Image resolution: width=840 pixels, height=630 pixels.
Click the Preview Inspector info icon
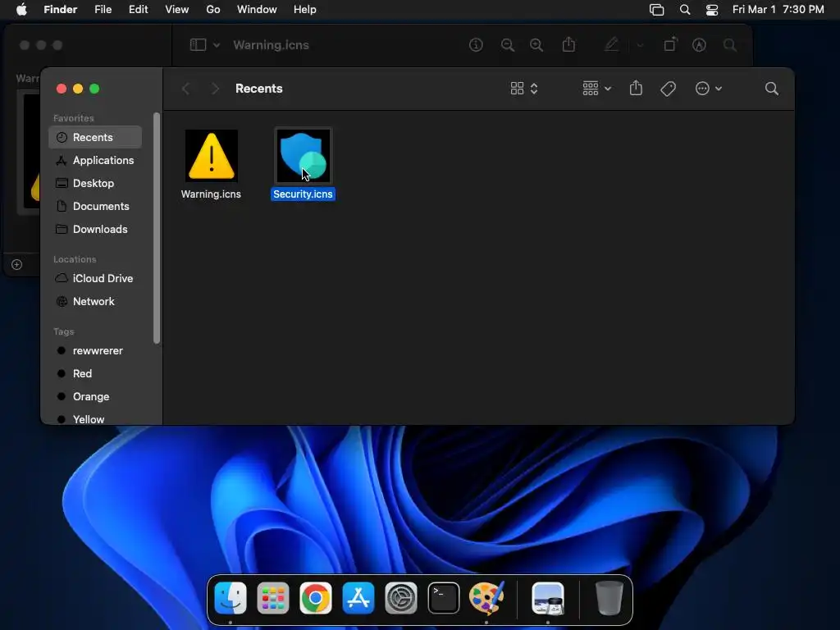(x=476, y=45)
